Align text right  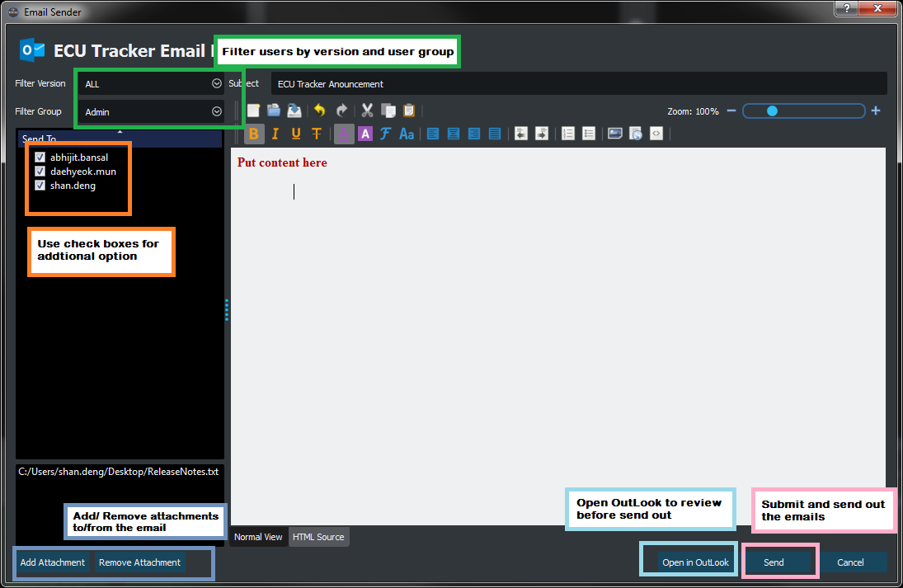474,134
